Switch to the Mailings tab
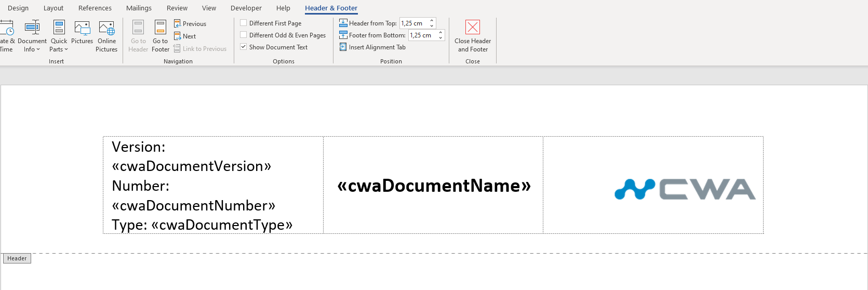Screen dimensions: 868x290 [139, 8]
